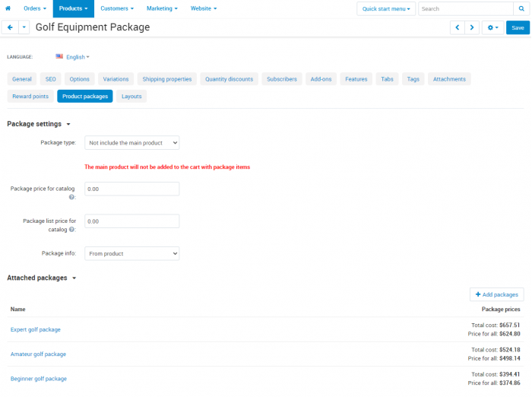Click the $374.86 price for all value
Image resolution: width=532 pixels, height=397 pixels.
[510, 383]
